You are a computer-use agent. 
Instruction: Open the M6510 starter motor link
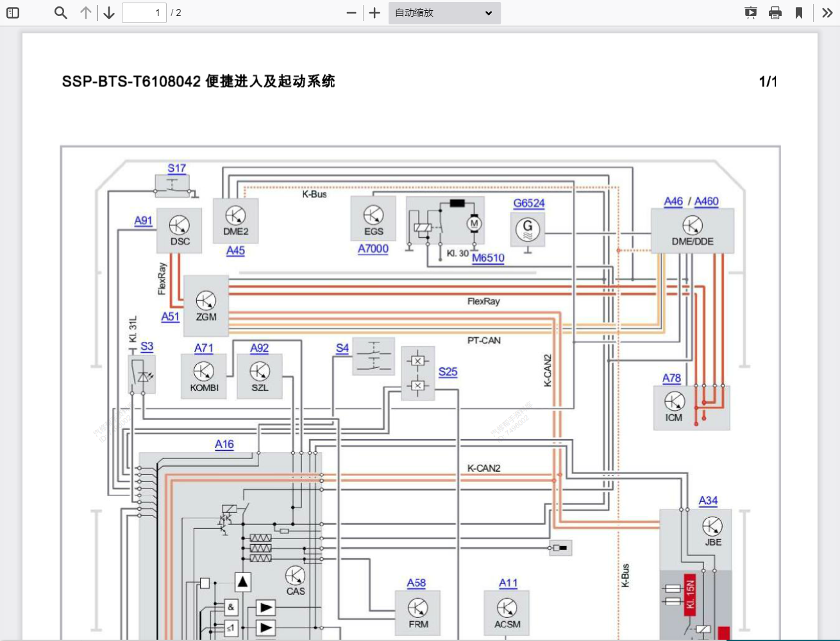tap(487, 258)
